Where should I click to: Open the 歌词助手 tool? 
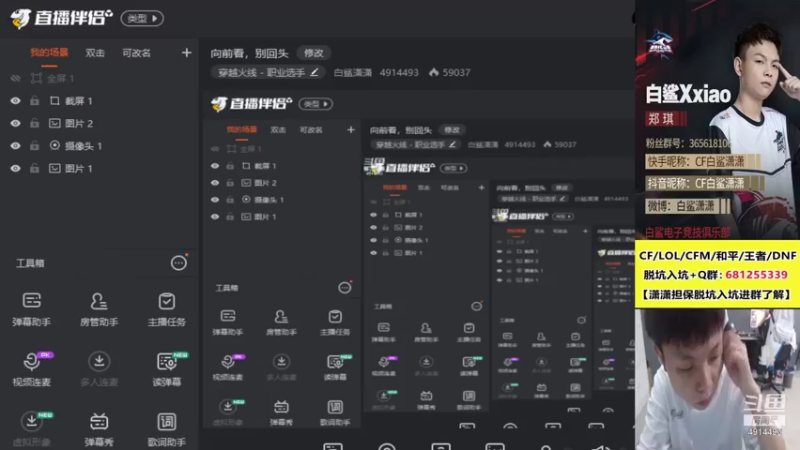click(x=166, y=429)
